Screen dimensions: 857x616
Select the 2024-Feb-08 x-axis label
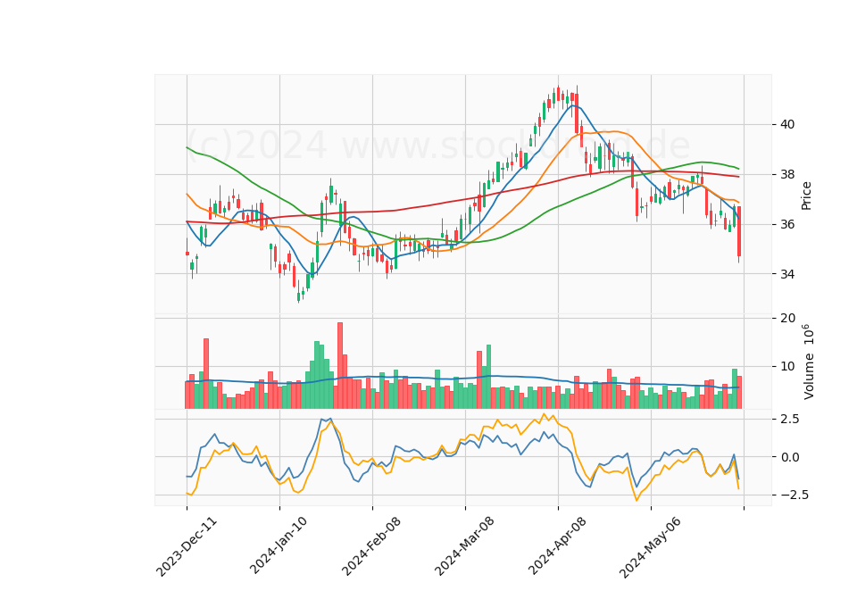click(371, 545)
